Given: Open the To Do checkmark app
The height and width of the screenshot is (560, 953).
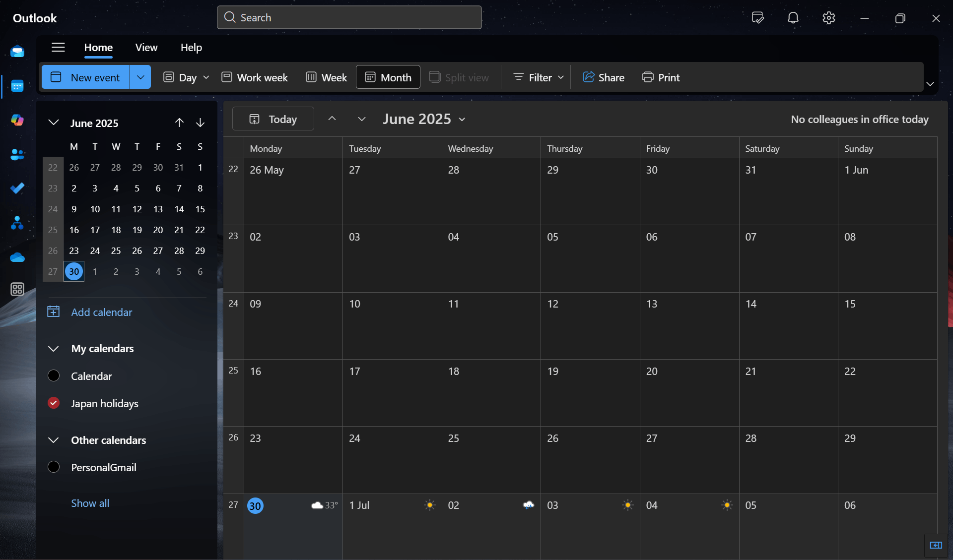Looking at the screenshot, I should (17, 188).
